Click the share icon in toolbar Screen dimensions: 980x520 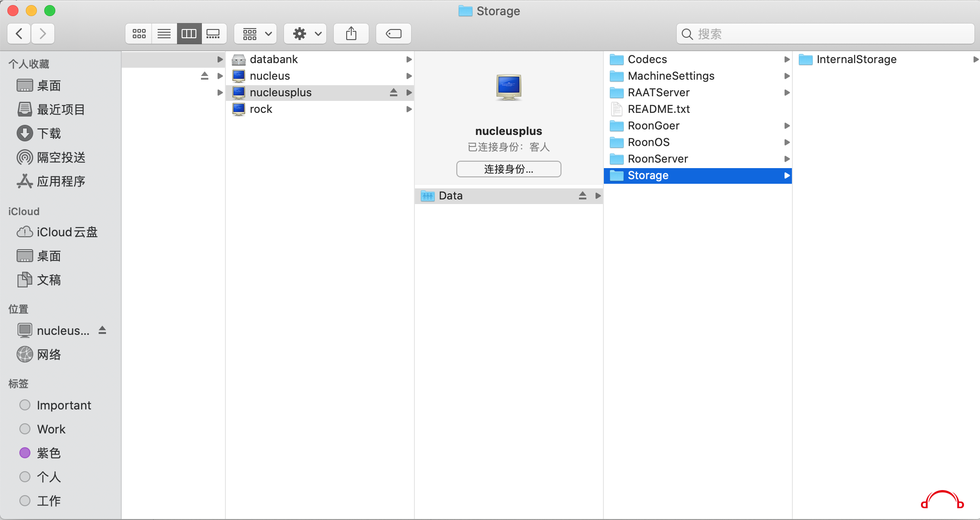[351, 33]
